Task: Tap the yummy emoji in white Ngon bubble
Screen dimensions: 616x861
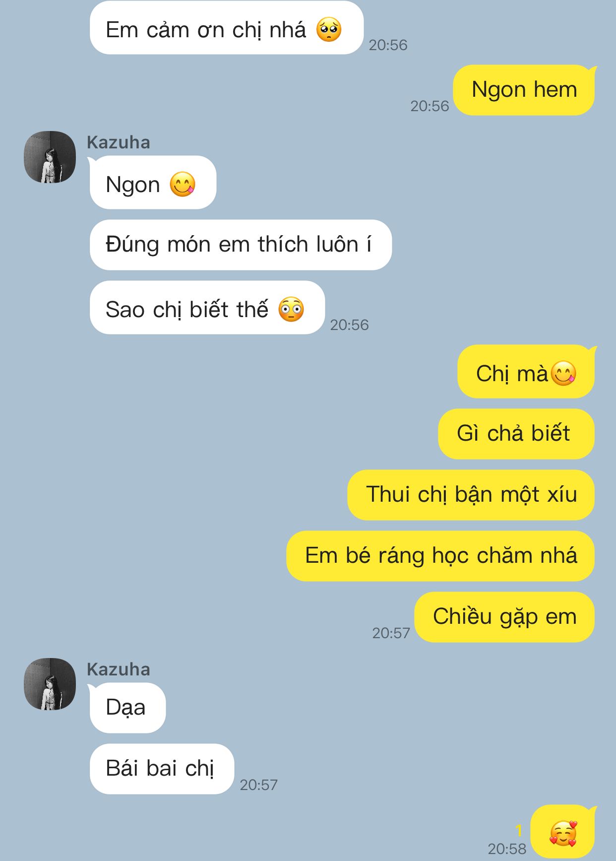Action: coord(183,185)
